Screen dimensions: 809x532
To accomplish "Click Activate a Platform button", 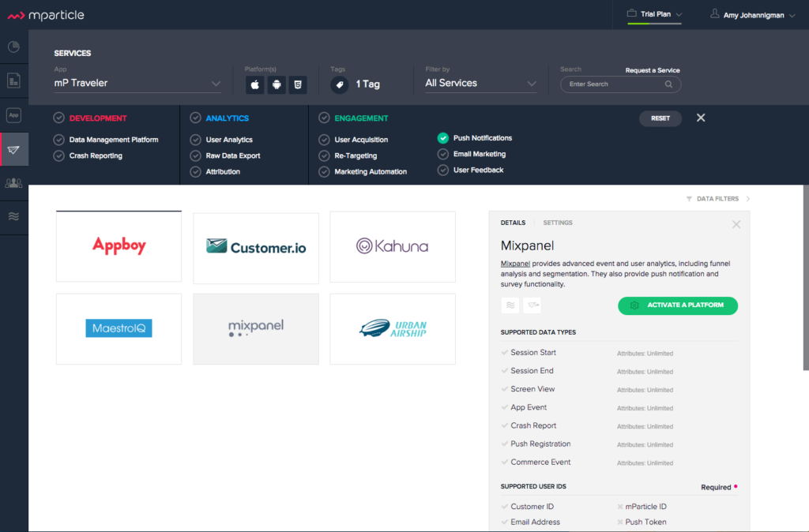I will 678,305.
